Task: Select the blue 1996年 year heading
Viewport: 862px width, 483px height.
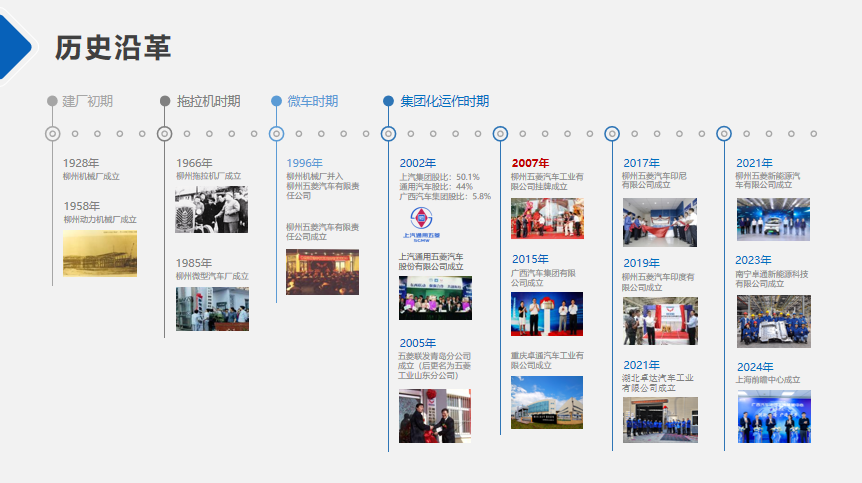Action: pyautogui.click(x=304, y=163)
